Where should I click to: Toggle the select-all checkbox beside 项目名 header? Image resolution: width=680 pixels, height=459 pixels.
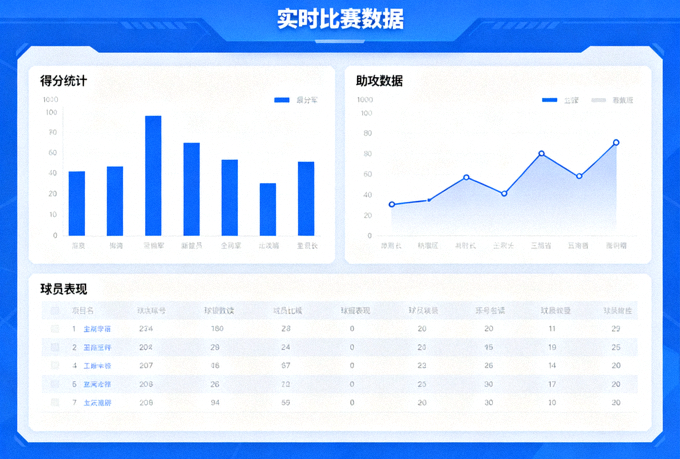click(55, 311)
